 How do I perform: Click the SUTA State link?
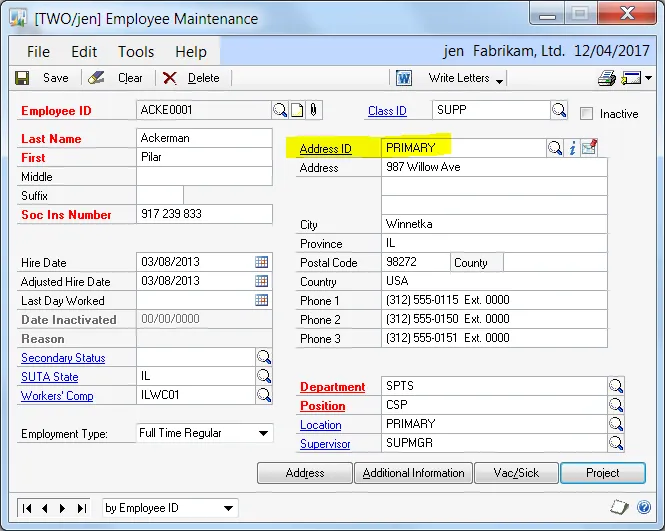tap(49, 377)
